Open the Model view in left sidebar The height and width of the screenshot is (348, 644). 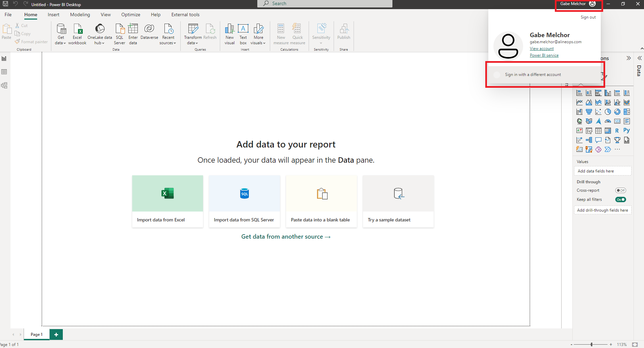click(x=4, y=85)
